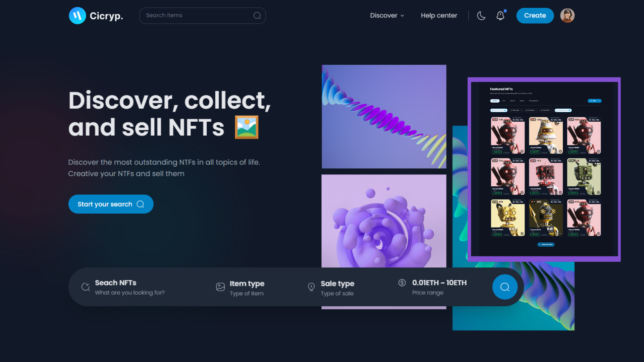The height and width of the screenshot is (362, 644).
Task: Open the Help center page
Action: pyautogui.click(x=439, y=15)
